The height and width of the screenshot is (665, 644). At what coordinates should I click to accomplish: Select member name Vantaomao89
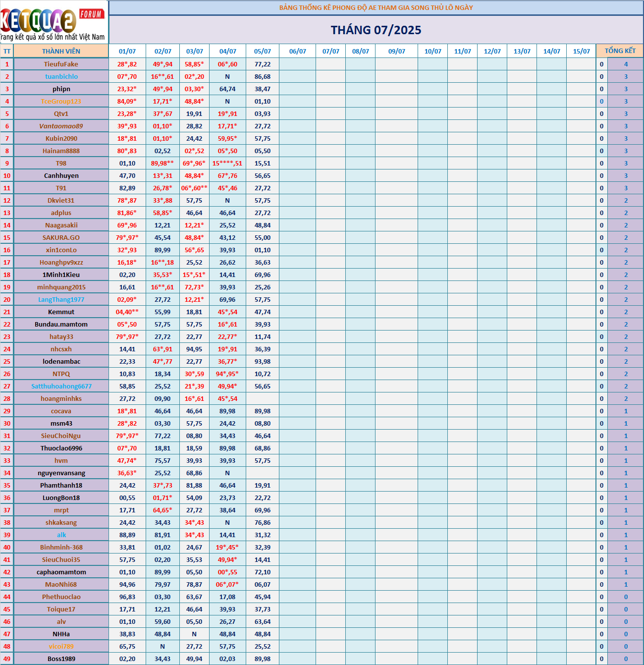click(61, 126)
